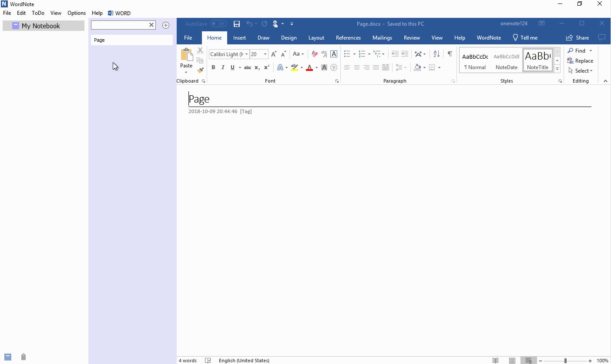Open the font name dropdown

click(x=246, y=54)
